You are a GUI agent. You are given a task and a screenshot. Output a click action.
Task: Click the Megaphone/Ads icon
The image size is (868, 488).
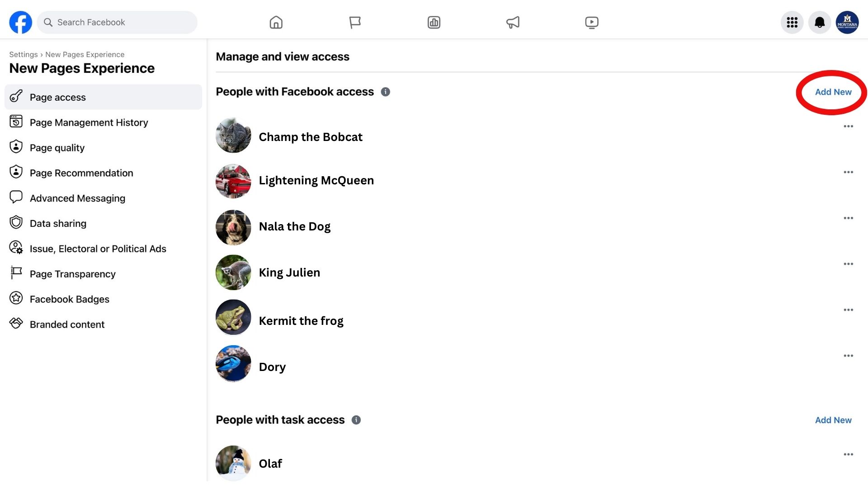pyautogui.click(x=513, y=22)
